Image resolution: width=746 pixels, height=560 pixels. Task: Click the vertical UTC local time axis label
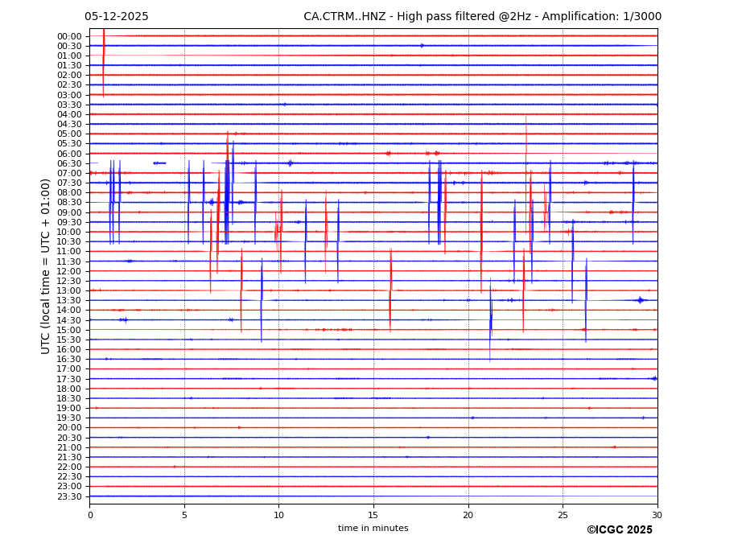[x=46, y=266]
